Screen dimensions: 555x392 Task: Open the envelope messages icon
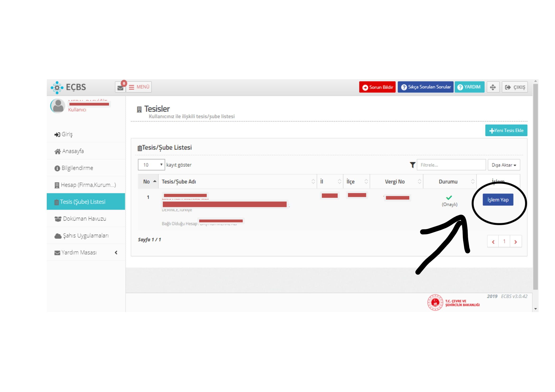click(120, 88)
